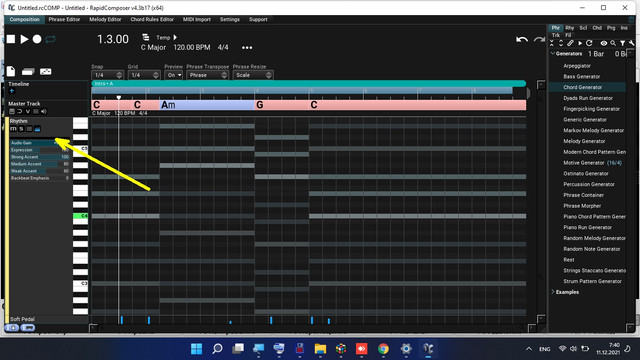640x360 pixels.
Task: Click the 120.00 BPM tempo value
Action: pyautogui.click(x=192, y=48)
